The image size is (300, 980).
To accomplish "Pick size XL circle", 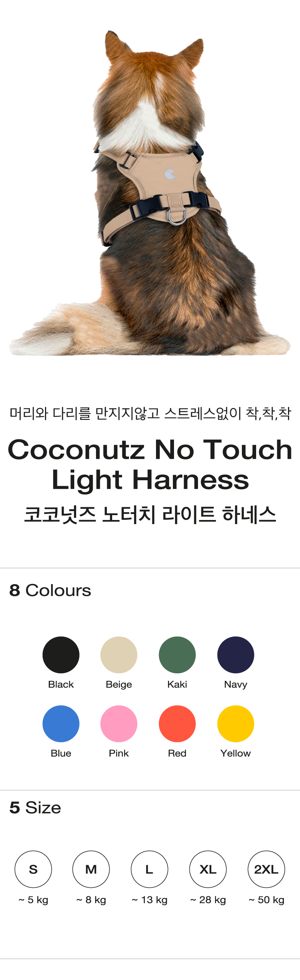I will (208, 869).
